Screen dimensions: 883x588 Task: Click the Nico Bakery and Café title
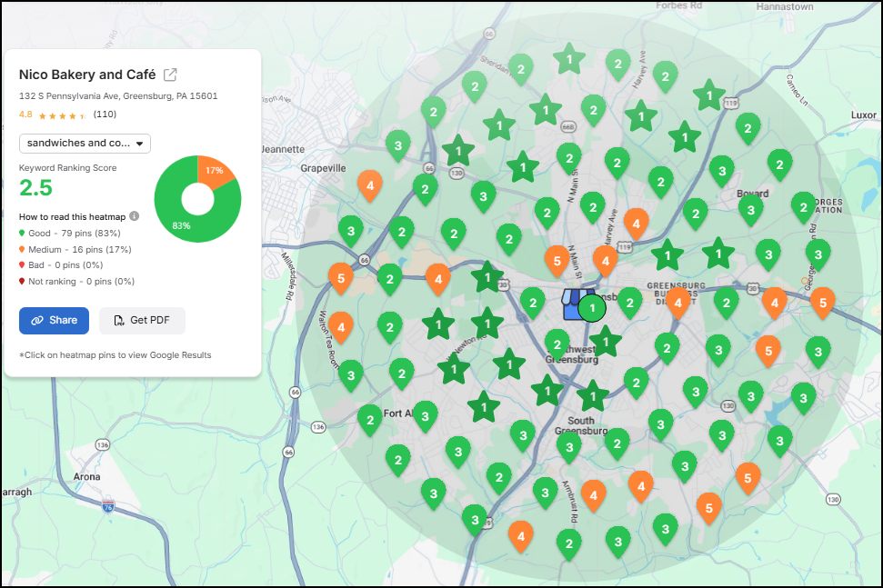[87, 75]
